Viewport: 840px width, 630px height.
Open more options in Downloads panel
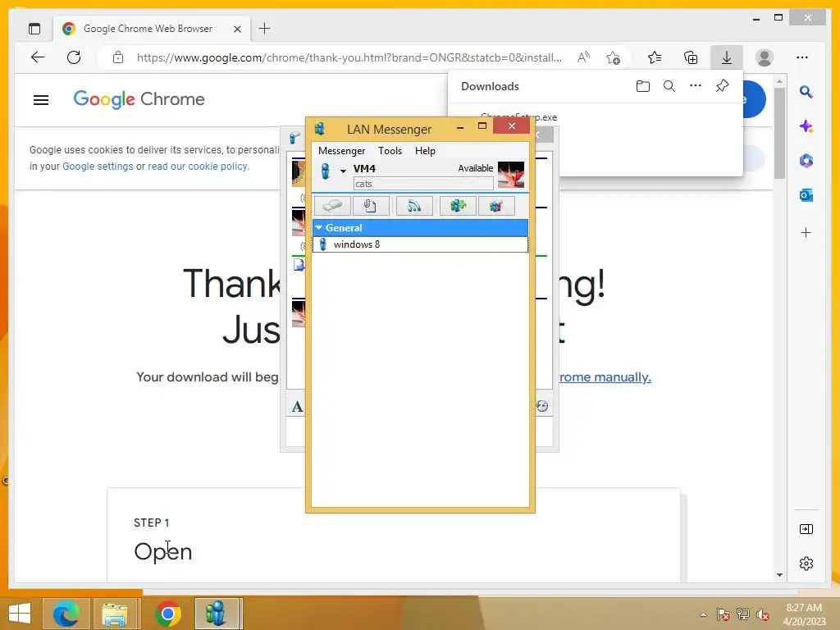(x=696, y=85)
